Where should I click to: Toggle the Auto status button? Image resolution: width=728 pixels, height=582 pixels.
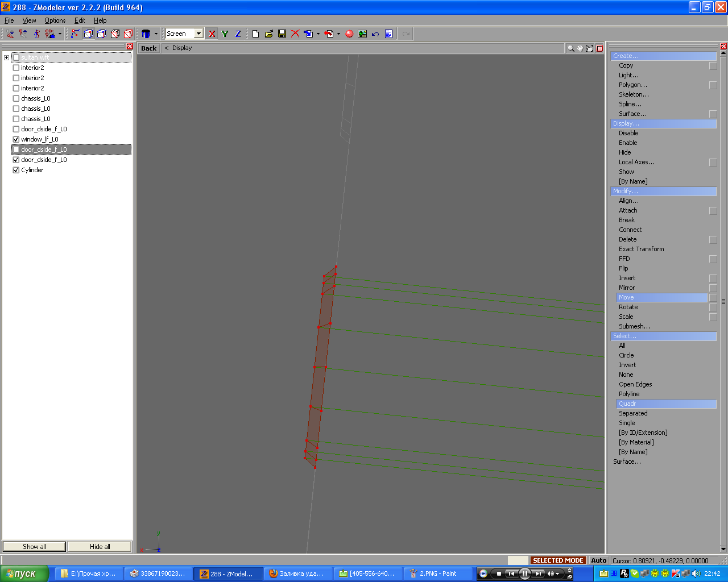coord(598,560)
